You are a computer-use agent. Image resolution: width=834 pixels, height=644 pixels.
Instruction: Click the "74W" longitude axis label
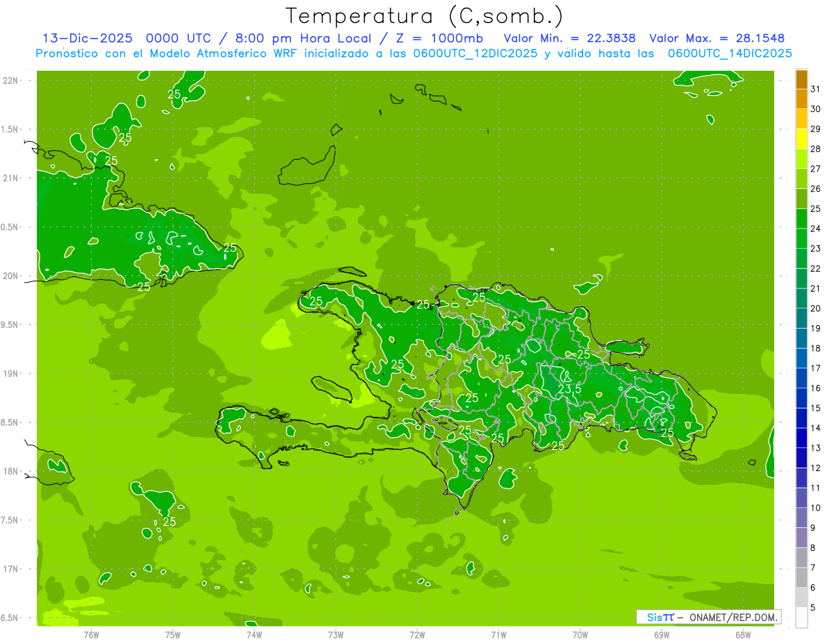pyautogui.click(x=254, y=635)
